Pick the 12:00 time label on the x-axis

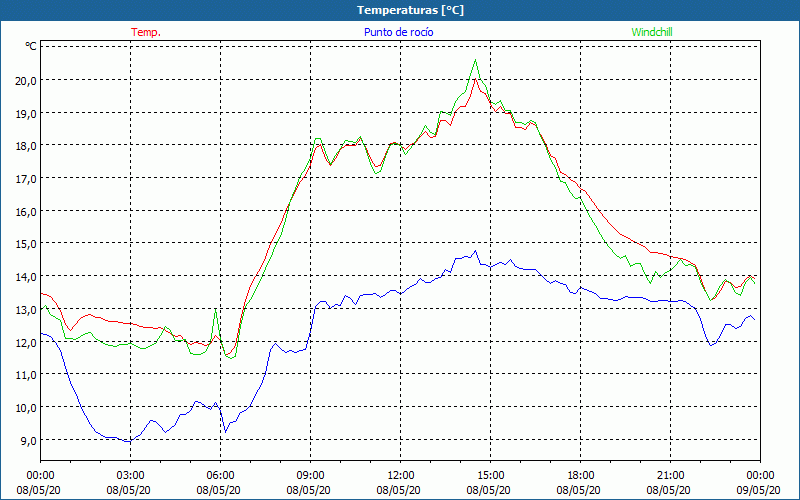point(400,475)
